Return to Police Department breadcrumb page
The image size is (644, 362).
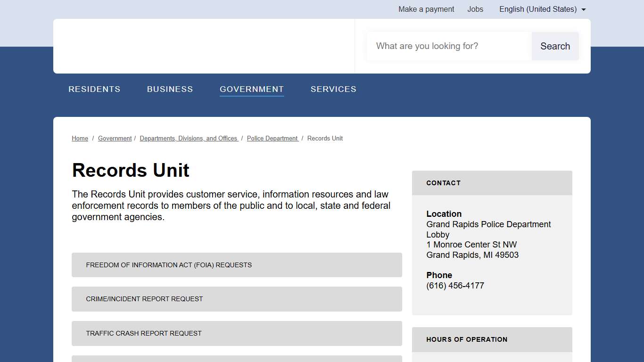click(272, 139)
